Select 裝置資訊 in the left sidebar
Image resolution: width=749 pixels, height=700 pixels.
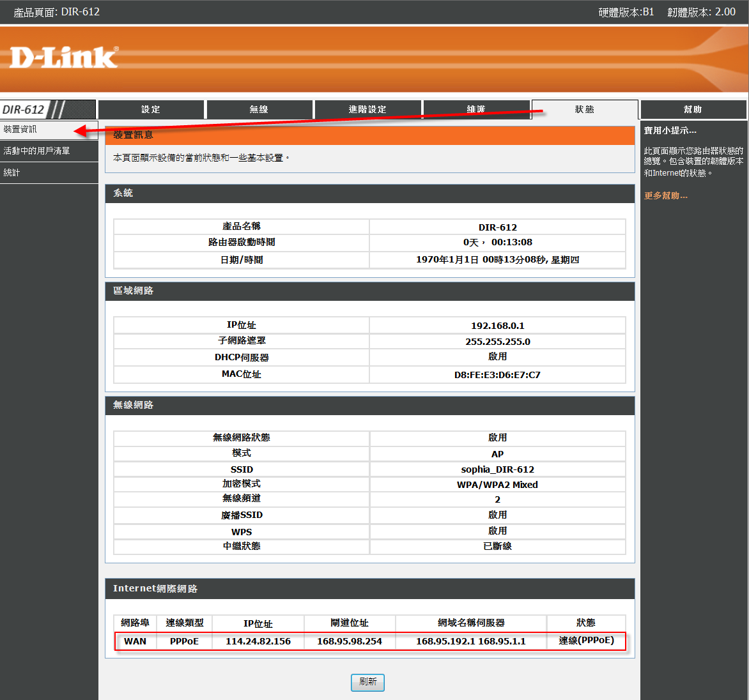pyautogui.click(x=20, y=129)
